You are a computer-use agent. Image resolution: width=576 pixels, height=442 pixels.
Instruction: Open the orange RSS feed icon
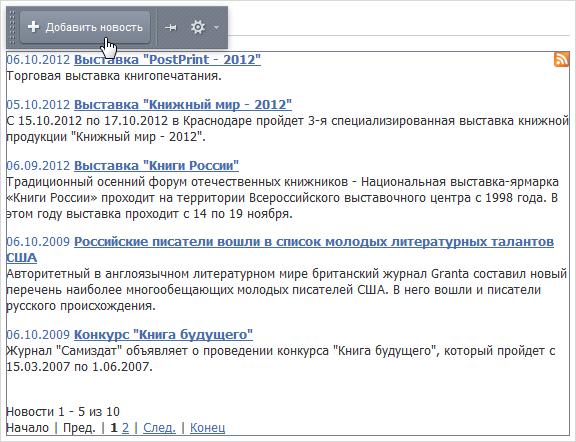point(561,60)
